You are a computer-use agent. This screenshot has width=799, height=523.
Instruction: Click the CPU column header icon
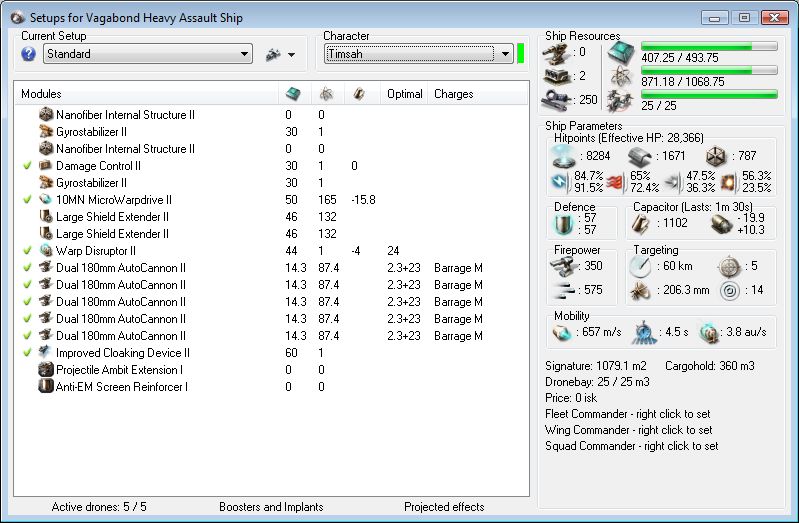[294, 94]
